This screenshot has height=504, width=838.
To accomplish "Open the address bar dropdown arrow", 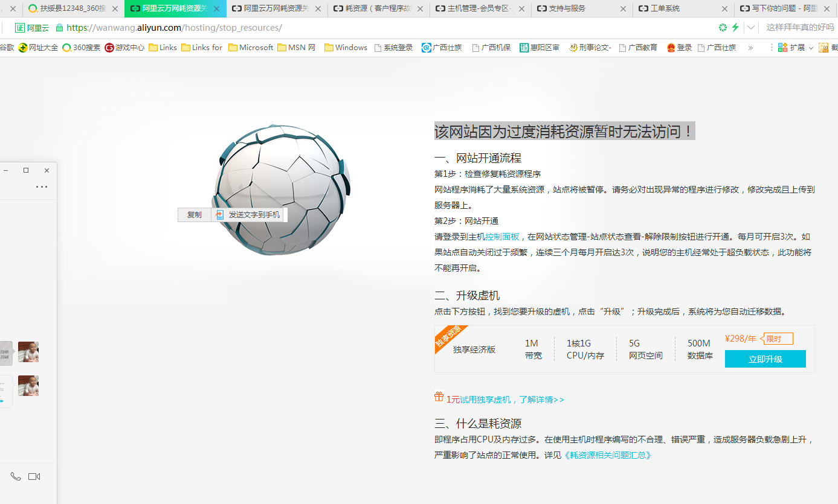I will [751, 28].
